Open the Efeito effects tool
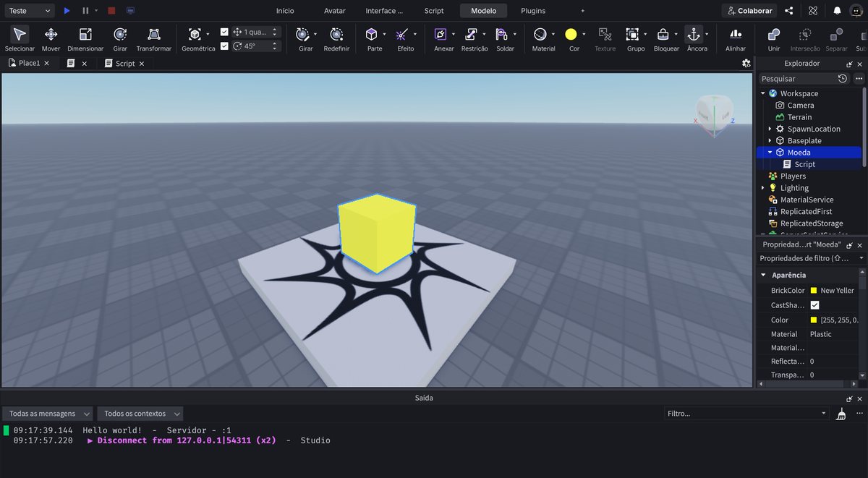 pos(402,34)
